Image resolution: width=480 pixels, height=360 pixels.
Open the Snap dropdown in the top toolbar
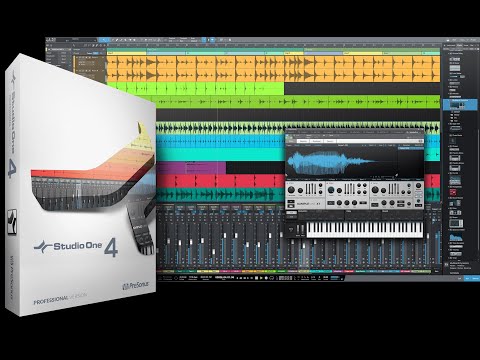point(194,40)
